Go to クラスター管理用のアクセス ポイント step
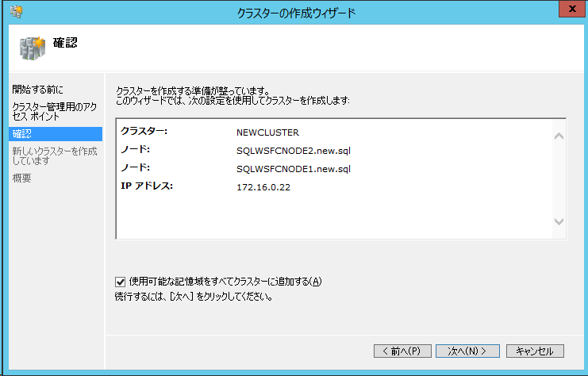Screen dimensions: 588x376 (x=52, y=111)
